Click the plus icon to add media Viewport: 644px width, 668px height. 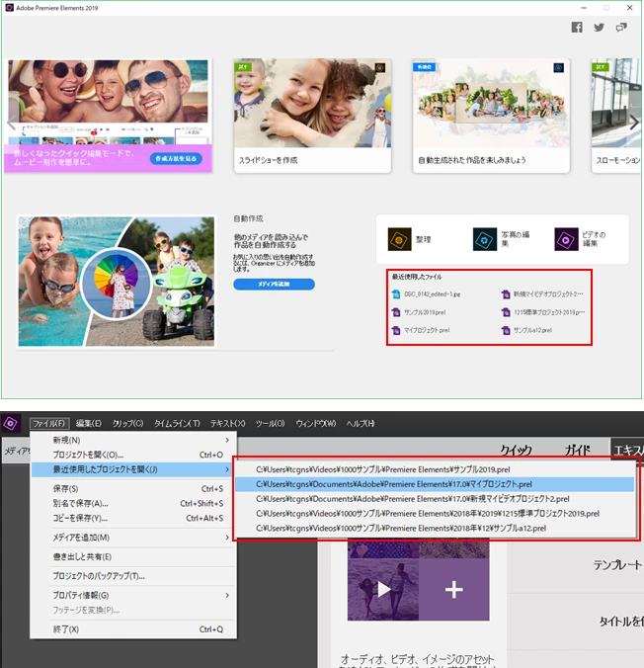pyautogui.click(x=454, y=590)
